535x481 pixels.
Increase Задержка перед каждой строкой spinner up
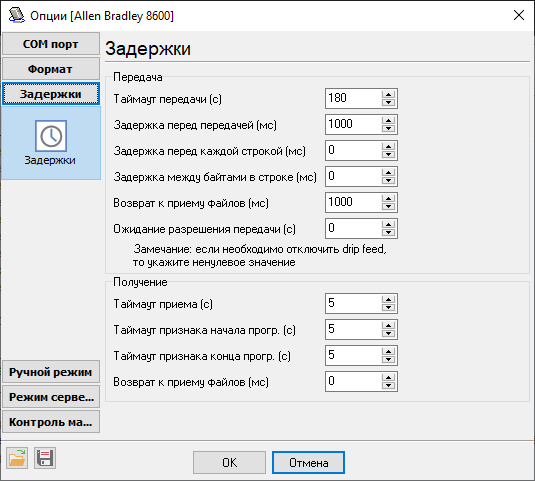tap(388, 146)
